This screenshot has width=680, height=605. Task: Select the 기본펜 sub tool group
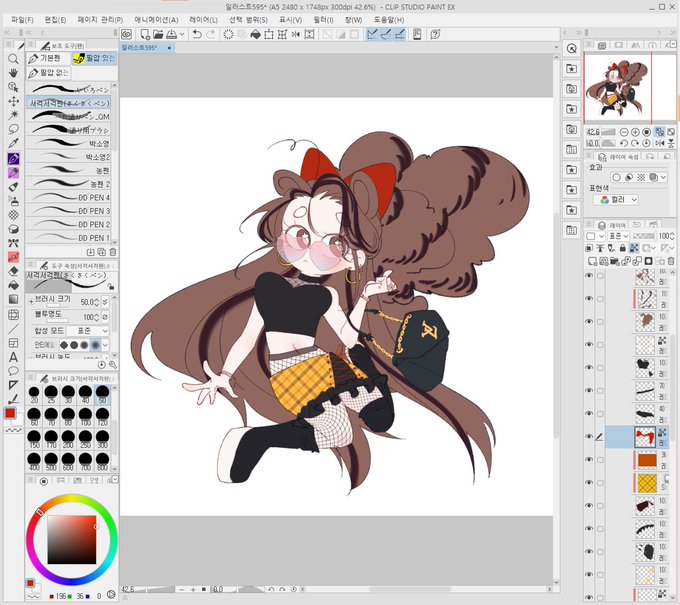(x=48, y=58)
